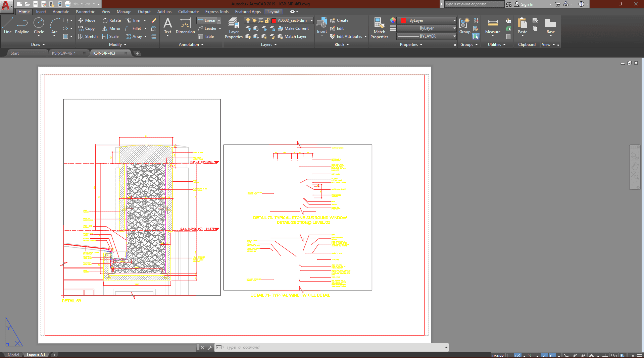Switch to the Annotate ribbon tab
This screenshot has height=358, width=644.
point(61,12)
